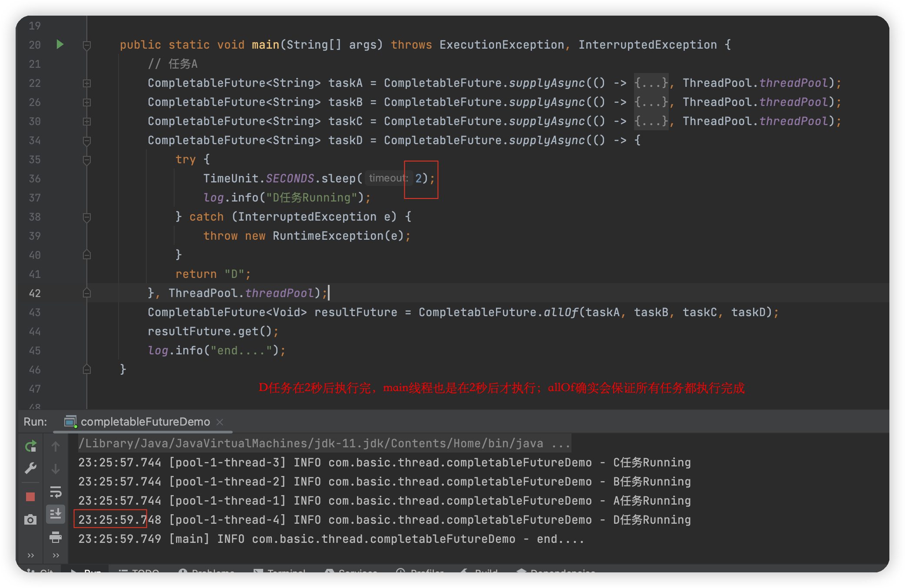Dump threads using the camera icon
Image resolution: width=905 pixels, height=588 pixels.
tap(30, 519)
